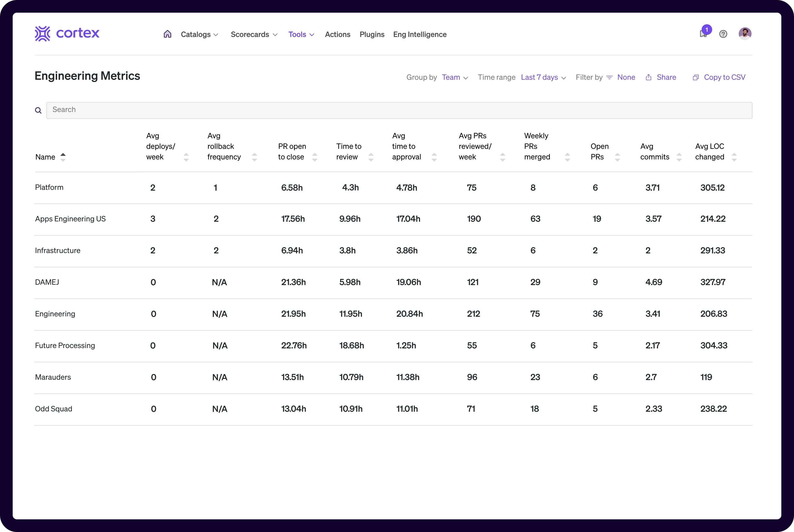Toggle sorting on Avg deploys/week column
Screen dimensions: 794x532
(186, 157)
